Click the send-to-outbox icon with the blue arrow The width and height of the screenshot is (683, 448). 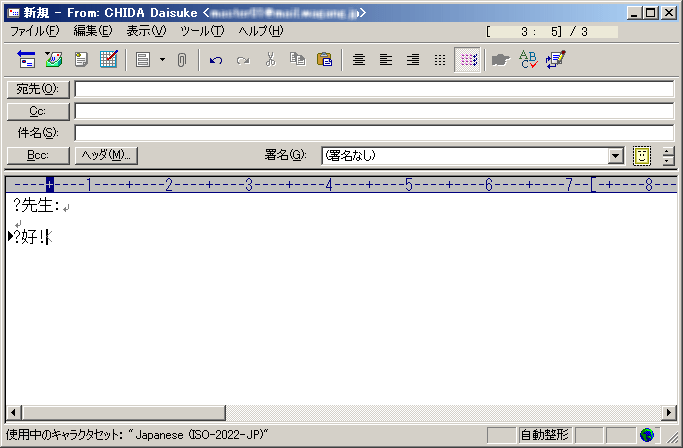pos(27,60)
